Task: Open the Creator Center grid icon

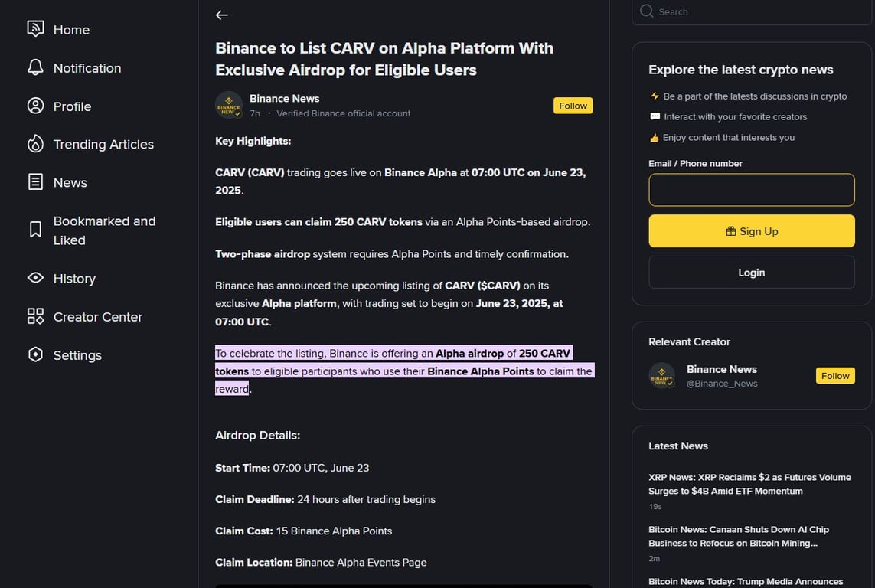Action: [35, 316]
